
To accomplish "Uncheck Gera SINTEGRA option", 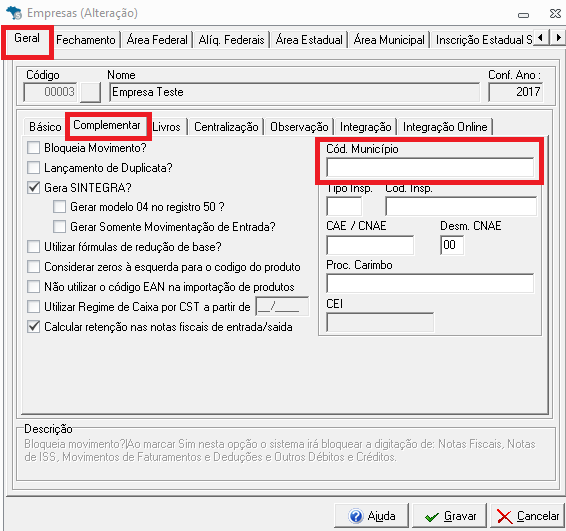I will pyautogui.click(x=34, y=187).
